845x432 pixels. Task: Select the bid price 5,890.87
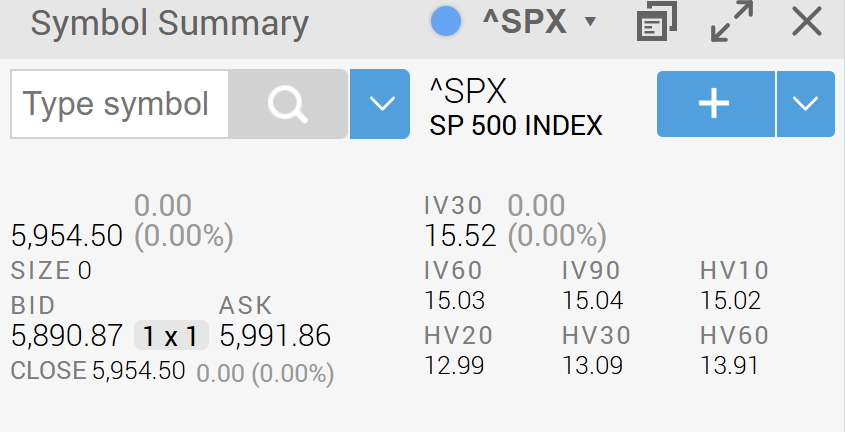67,336
